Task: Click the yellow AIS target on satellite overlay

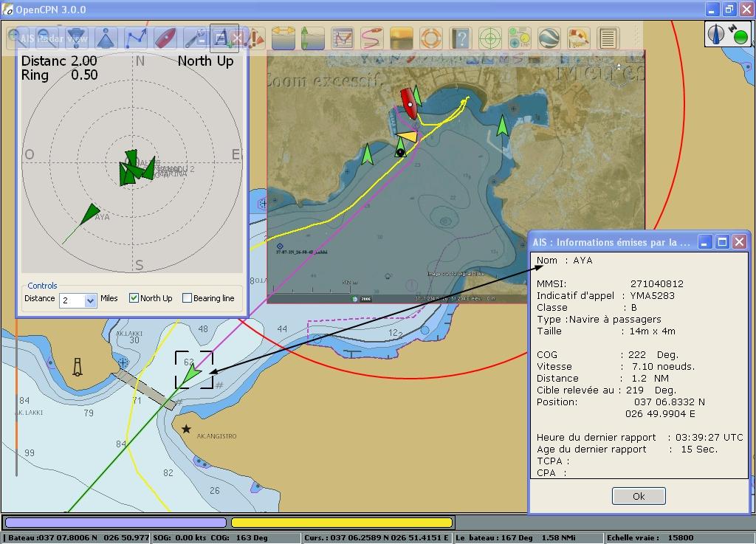Action: (408, 137)
